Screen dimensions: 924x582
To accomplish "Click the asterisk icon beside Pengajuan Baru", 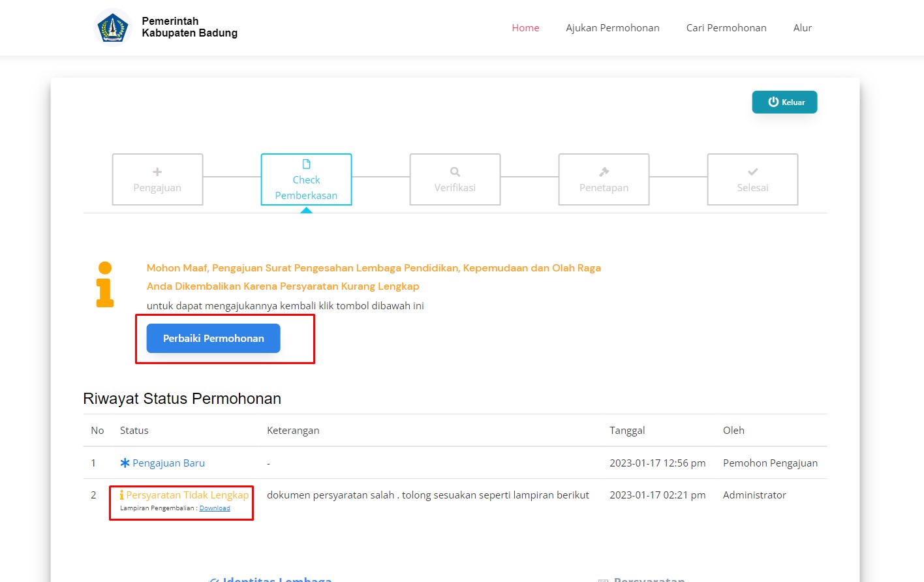I will point(125,463).
